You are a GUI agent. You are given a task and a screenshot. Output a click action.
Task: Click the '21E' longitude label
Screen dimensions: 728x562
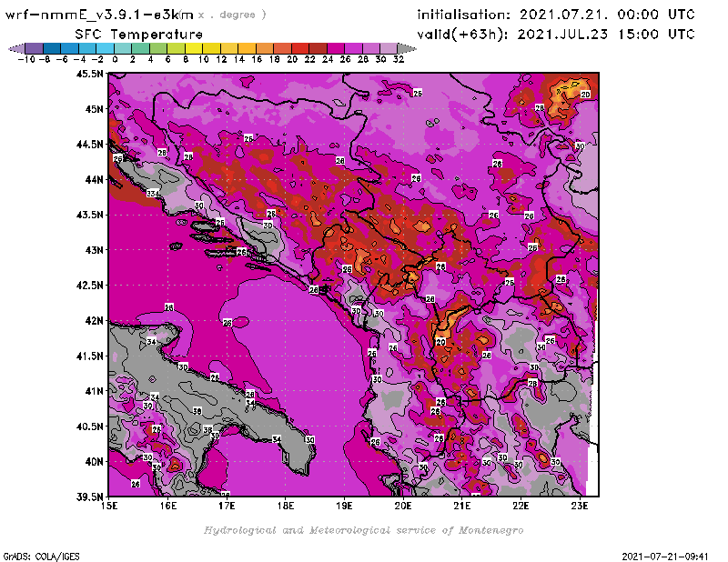(462, 506)
